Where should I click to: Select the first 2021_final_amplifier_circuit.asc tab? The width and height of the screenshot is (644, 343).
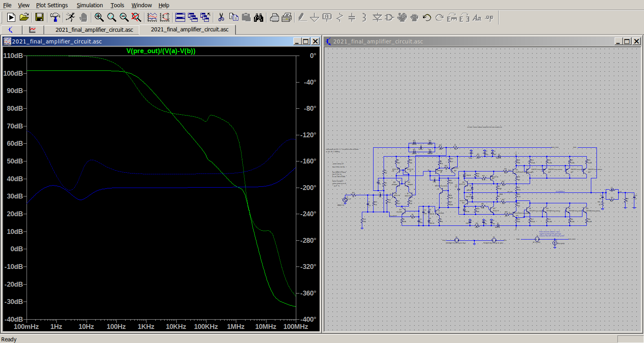[94, 30]
